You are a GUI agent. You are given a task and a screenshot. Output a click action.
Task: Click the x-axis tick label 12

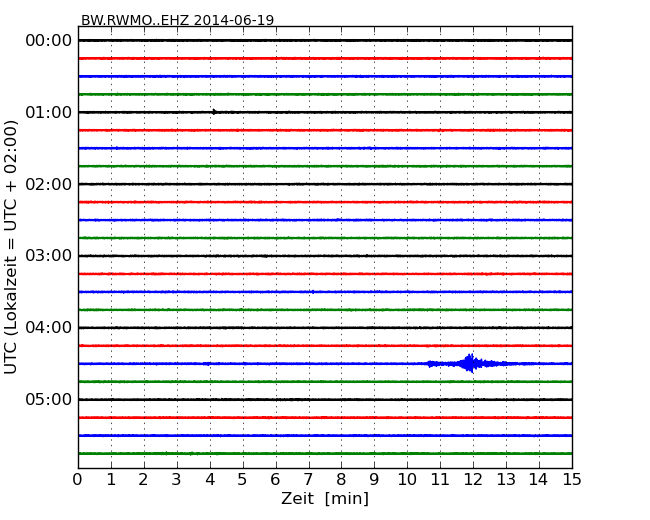coord(473,479)
